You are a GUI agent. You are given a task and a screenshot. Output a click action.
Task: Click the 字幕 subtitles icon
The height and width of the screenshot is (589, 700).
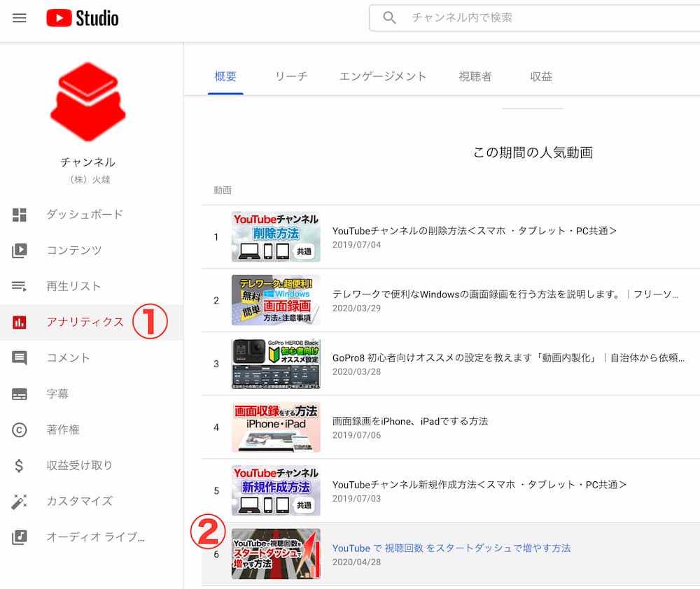[x=19, y=394]
